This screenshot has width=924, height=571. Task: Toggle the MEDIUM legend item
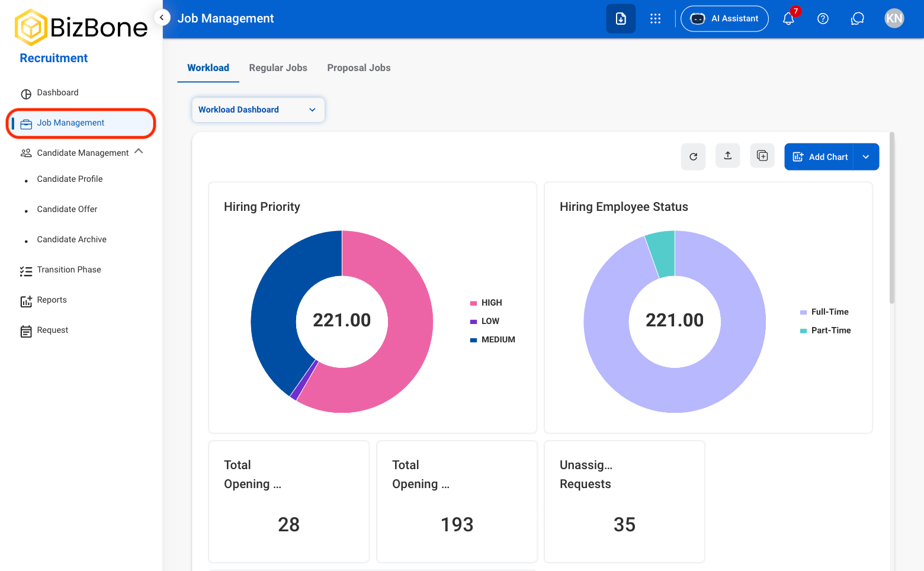tap(493, 339)
